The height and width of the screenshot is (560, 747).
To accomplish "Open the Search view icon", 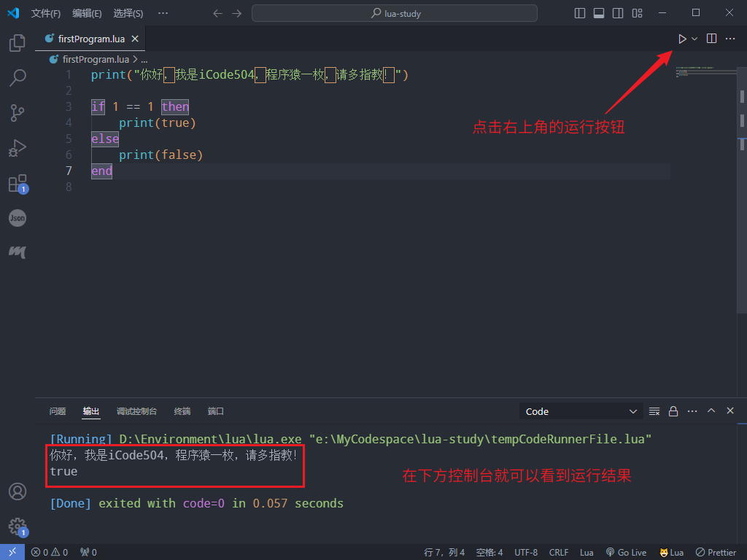I will (18, 78).
